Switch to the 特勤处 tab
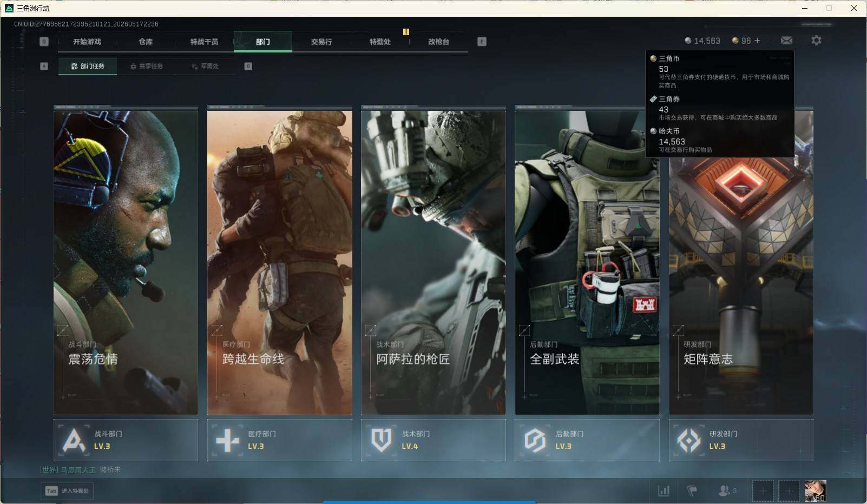867x504 pixels. (380, 42)
